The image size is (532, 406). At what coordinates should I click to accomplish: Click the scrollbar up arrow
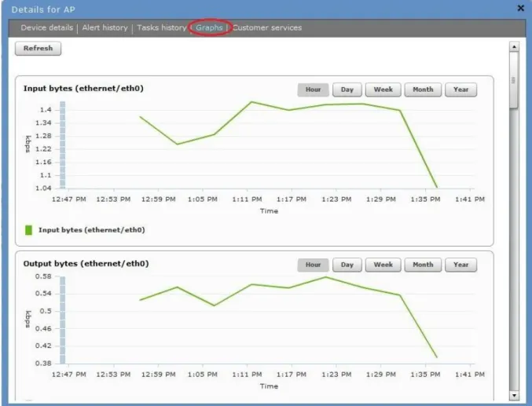click(514, 47)
